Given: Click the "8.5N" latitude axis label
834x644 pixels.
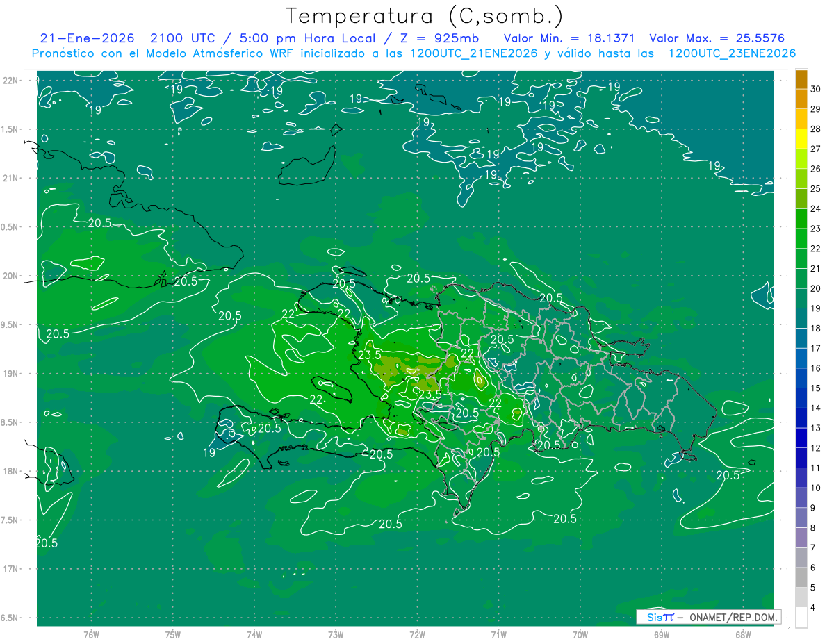Looking at the screenshot, I should click(x=10, y=422).
